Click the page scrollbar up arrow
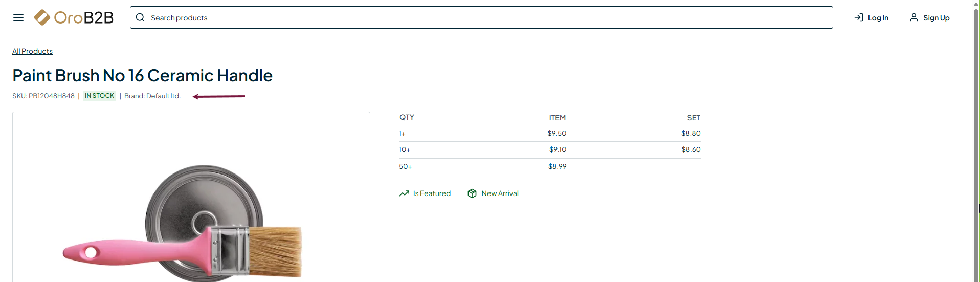Screen dimensions: 980x282 coord(976,4)
